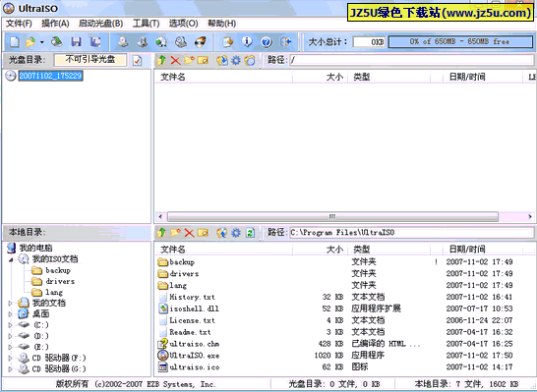Click the Save As icon
537x392 pixels.
95,41
